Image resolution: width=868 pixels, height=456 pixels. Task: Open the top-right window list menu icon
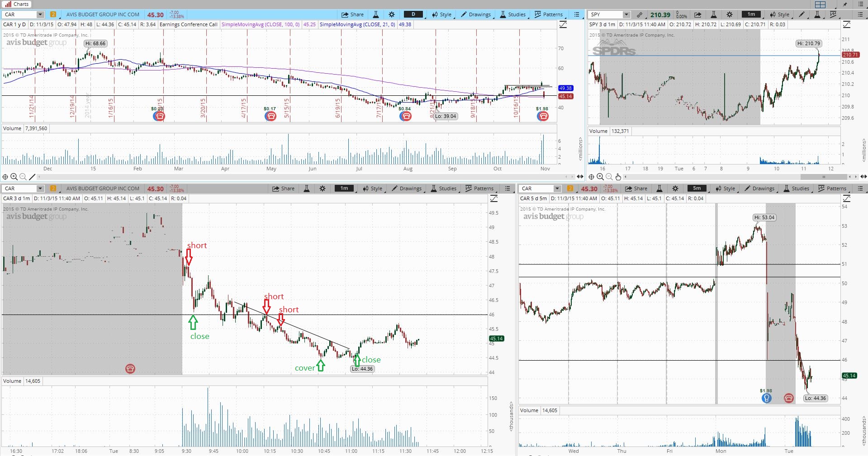pyautogui.click(x=860, y=5)
